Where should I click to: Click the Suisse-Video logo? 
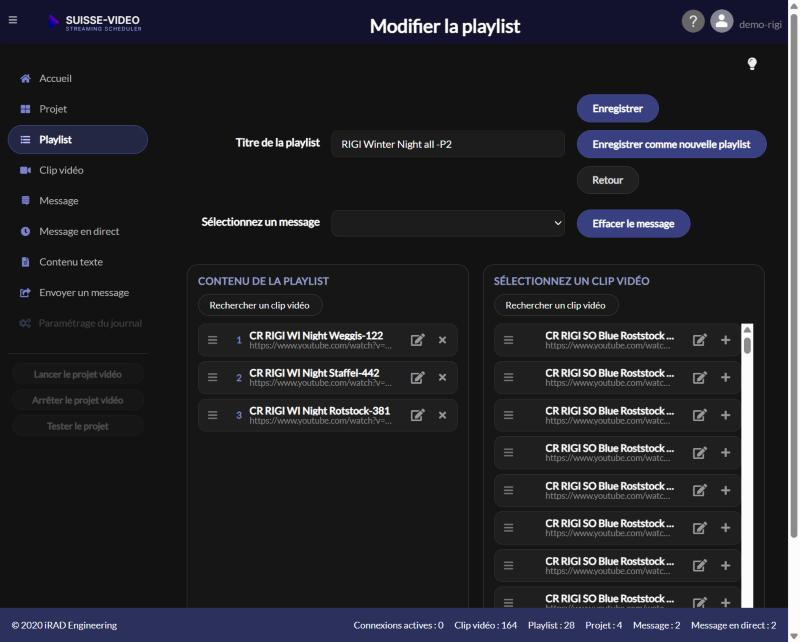95,22
